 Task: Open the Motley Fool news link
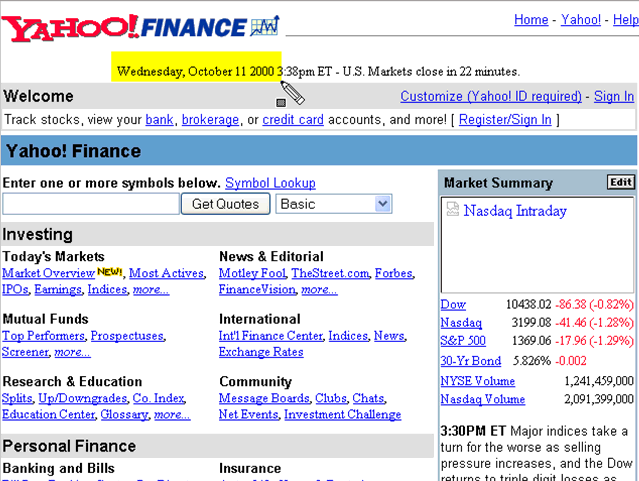click(x=251, y=273)
